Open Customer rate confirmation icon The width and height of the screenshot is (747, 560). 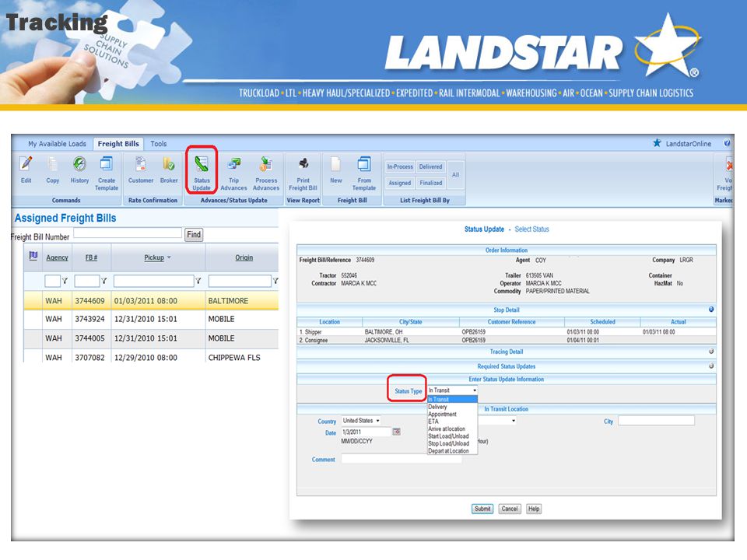[x=141, y=164]
